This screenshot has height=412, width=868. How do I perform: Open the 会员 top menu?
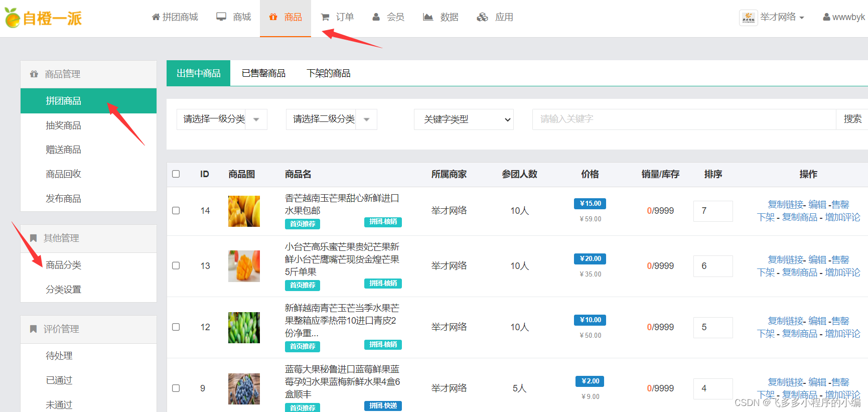388,18
